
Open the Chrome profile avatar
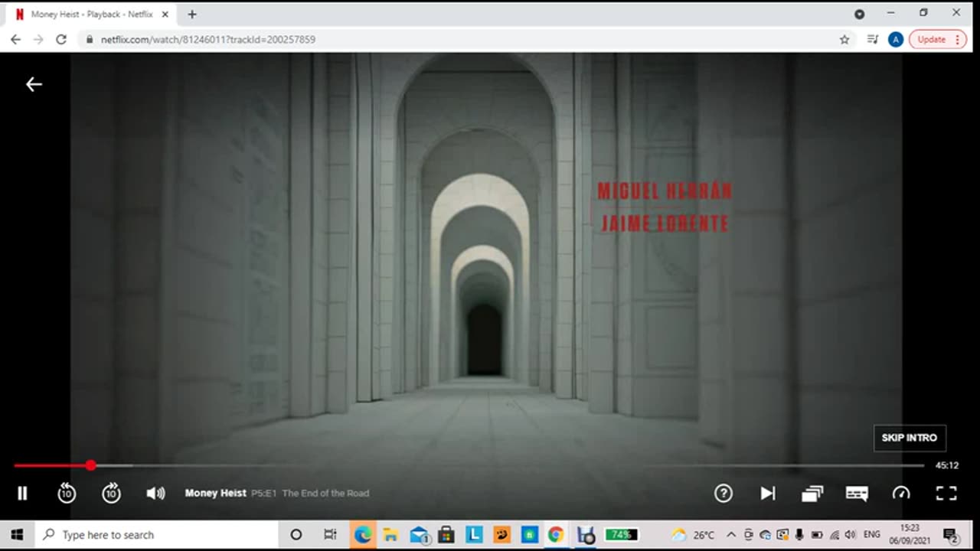896,39
